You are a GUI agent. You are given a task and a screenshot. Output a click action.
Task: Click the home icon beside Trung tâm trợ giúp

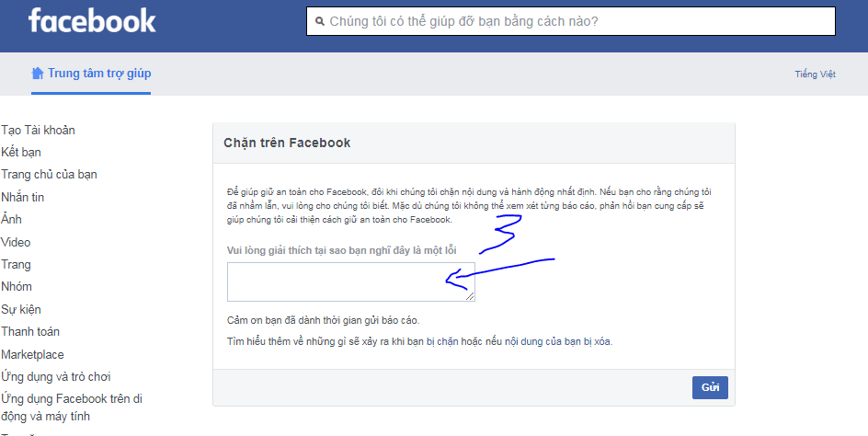(37, 74)
